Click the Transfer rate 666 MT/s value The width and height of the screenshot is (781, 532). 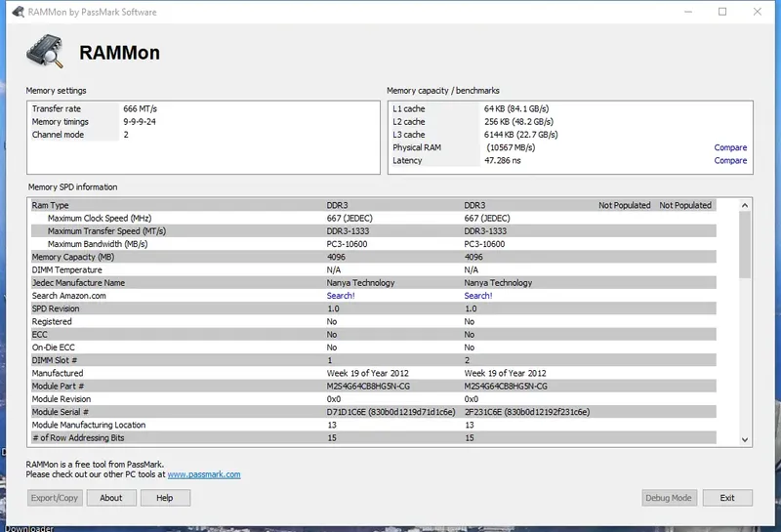click(x=140, y=108)
